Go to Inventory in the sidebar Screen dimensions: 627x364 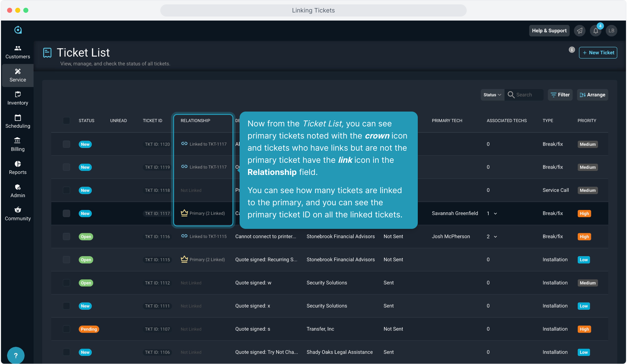(x=18, y=98)
